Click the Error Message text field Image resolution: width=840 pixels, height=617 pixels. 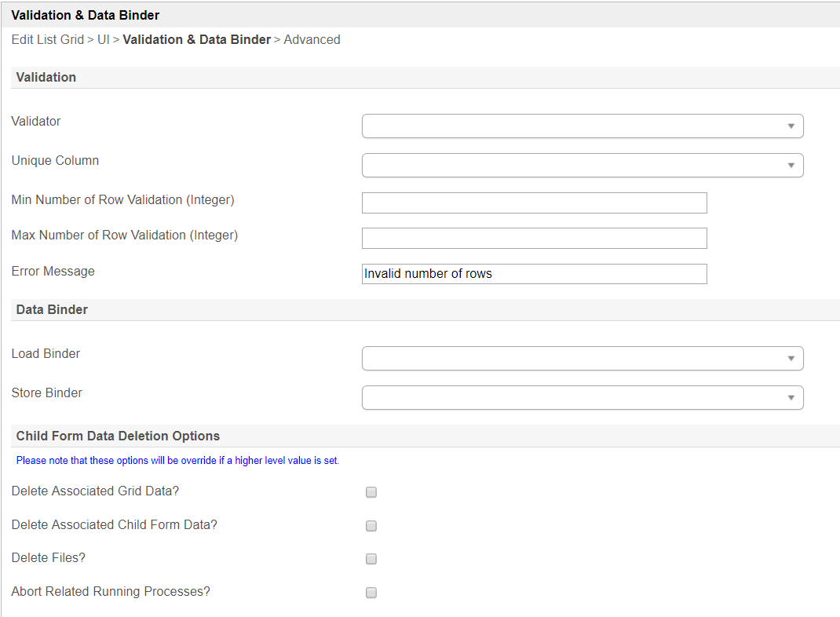(x=534, y=273)
